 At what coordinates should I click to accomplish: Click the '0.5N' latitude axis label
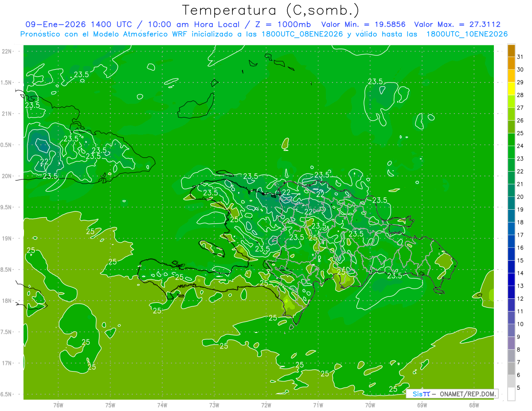(x=6, y=145)
